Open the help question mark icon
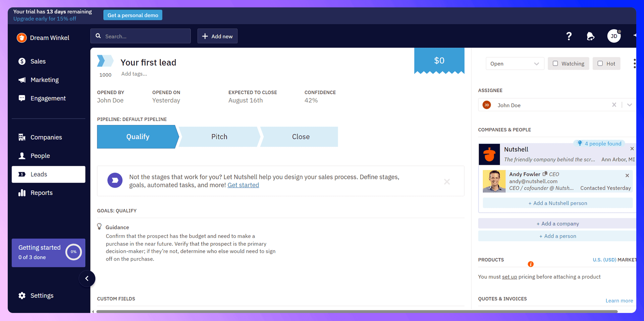The height and width of the screenshot is (321, 644). 569,36
